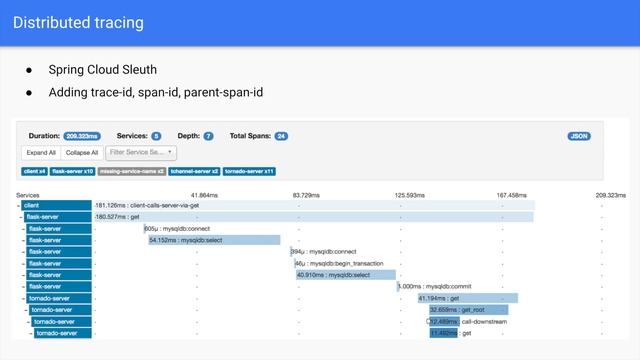Open the 32.659ms get_root span bar

click(x=469, y=310)
